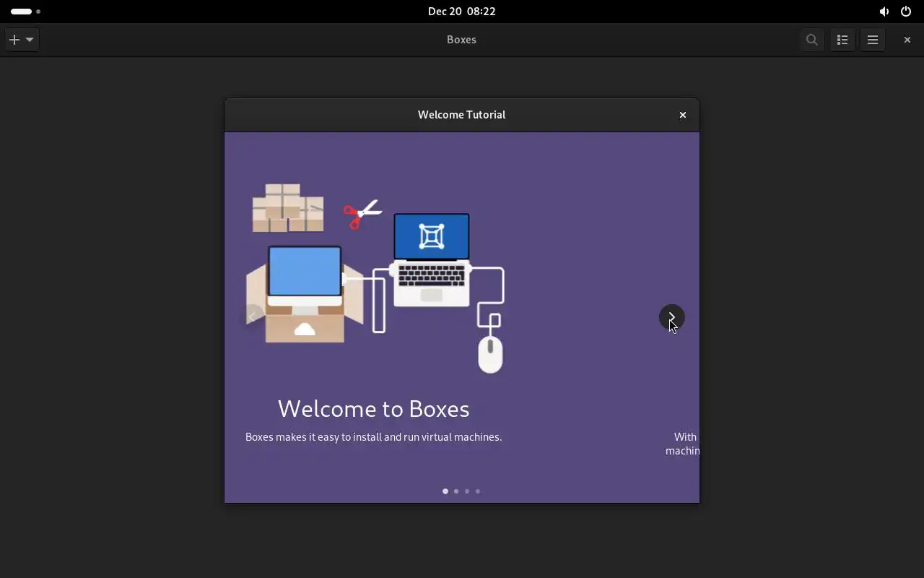
Task: Open the new box plus dropdown
Action: pos(22,40)
